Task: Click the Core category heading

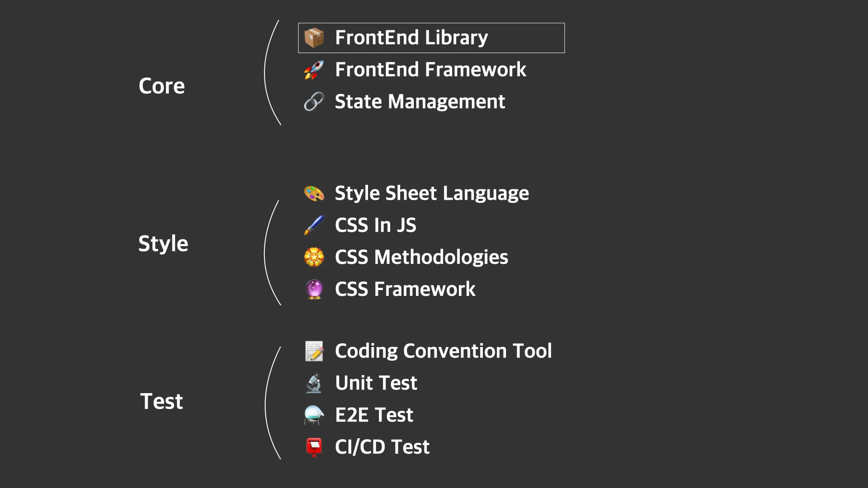Action: tap(162, 86)
